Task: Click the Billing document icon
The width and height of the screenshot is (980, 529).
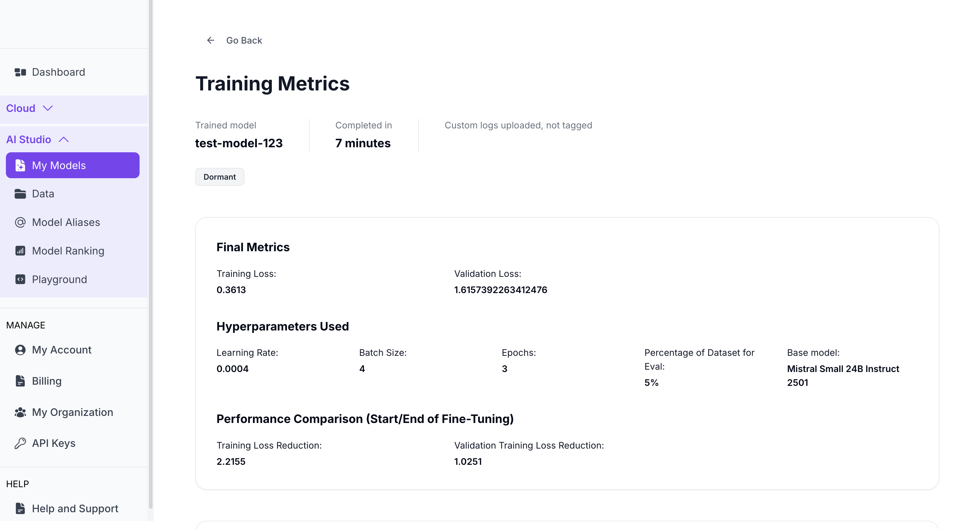Action: [20, 381]
